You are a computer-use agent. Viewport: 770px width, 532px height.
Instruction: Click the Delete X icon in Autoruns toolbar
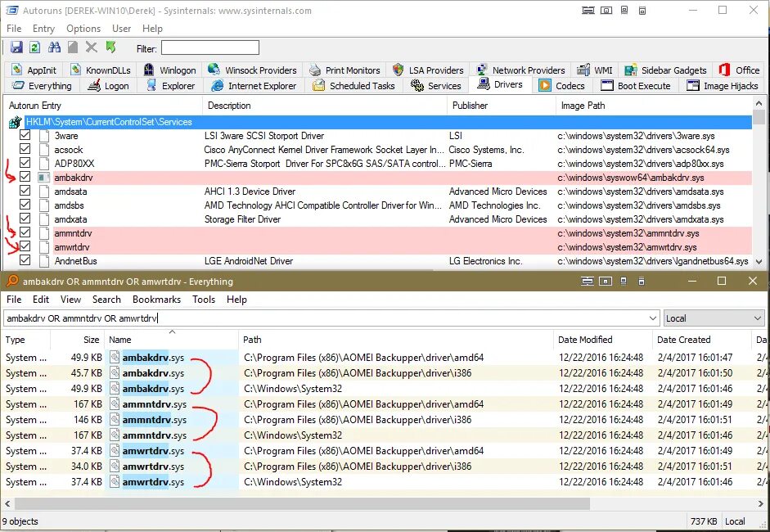coord(92,47)
